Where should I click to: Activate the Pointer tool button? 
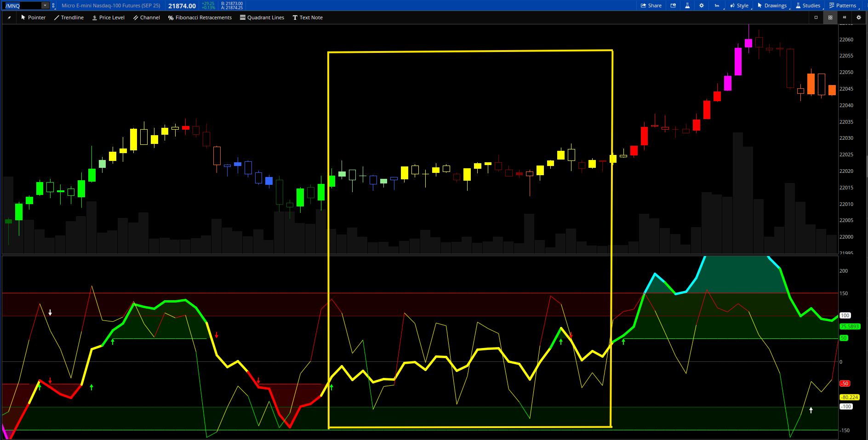coord(33,17)
